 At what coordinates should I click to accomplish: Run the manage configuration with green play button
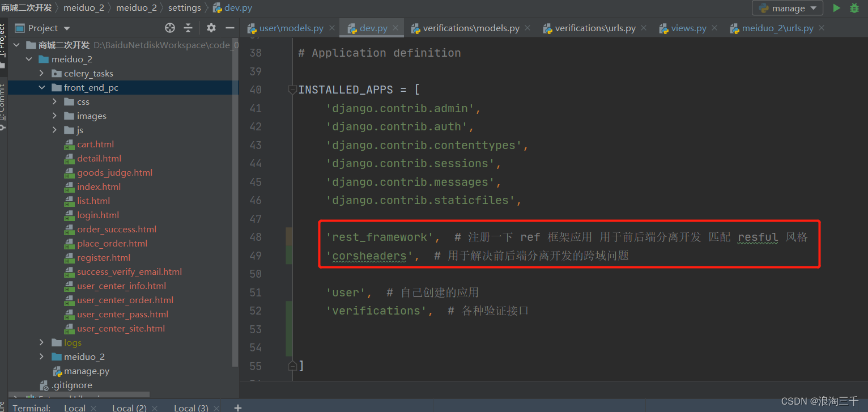pyautogui.click(x=836, y=8)
